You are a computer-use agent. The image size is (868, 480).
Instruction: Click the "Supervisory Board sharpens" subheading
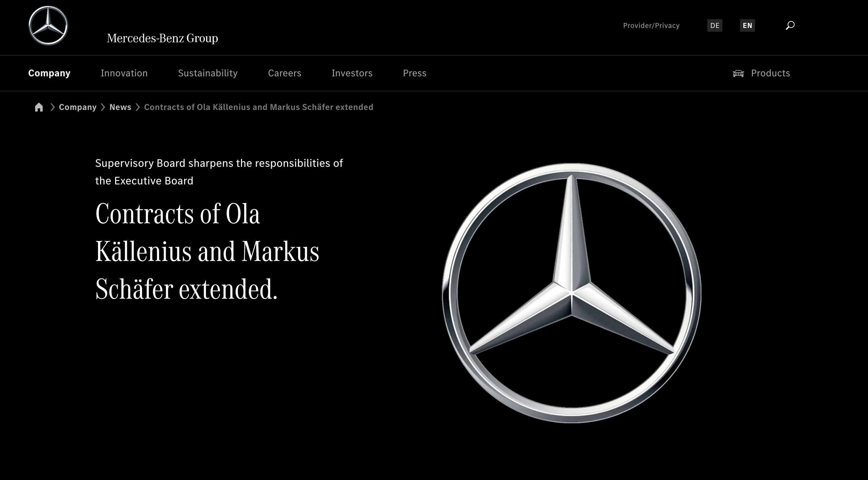pos(219,172)
